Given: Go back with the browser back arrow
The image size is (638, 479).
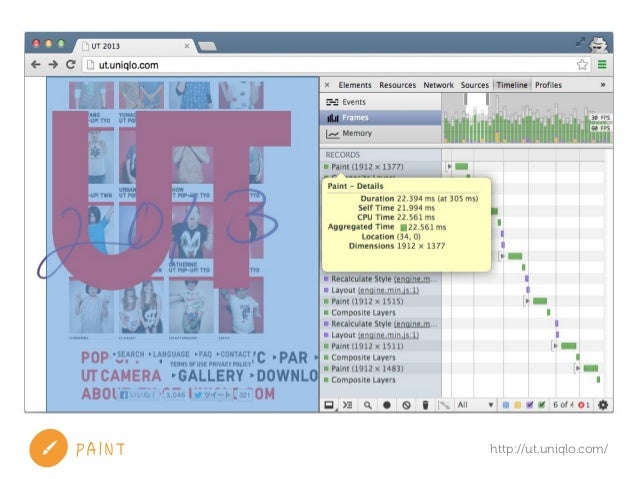Looking at the screenshot, I should pos(36,64).
